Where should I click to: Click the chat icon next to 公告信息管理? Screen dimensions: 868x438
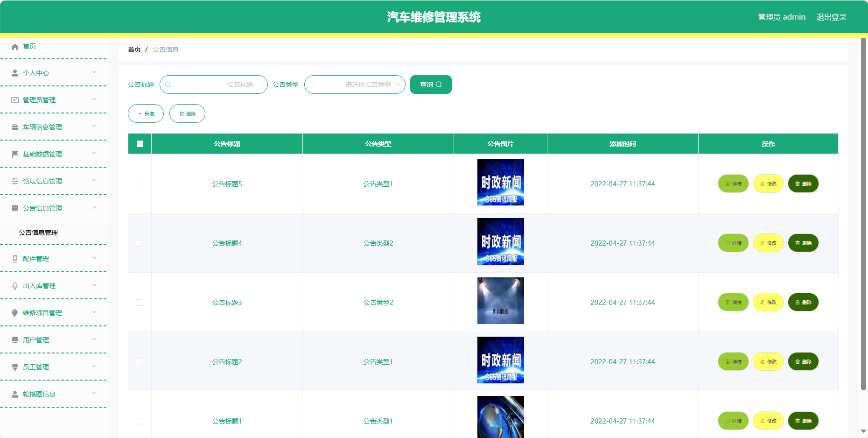[x=15, y=208]
